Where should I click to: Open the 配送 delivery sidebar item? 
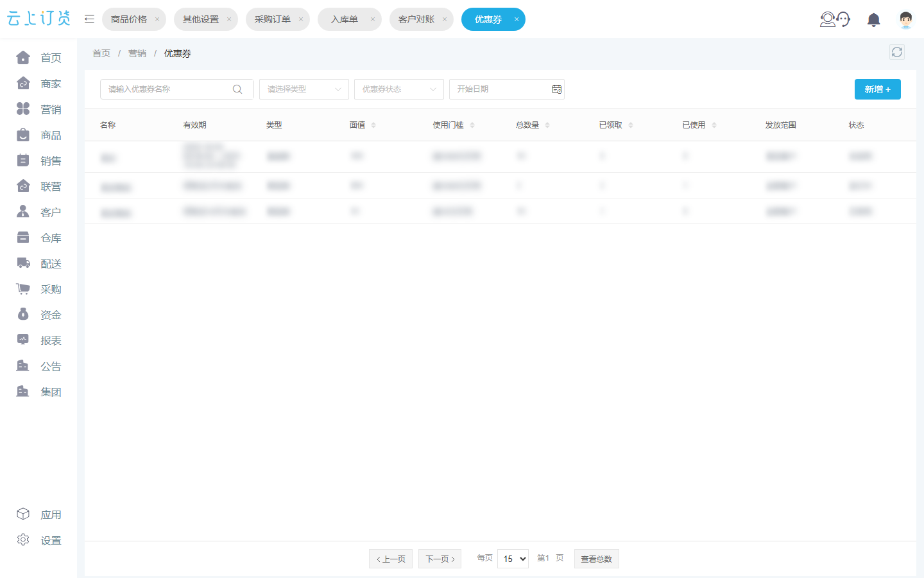pyautogui.click(x=38, y=263)
